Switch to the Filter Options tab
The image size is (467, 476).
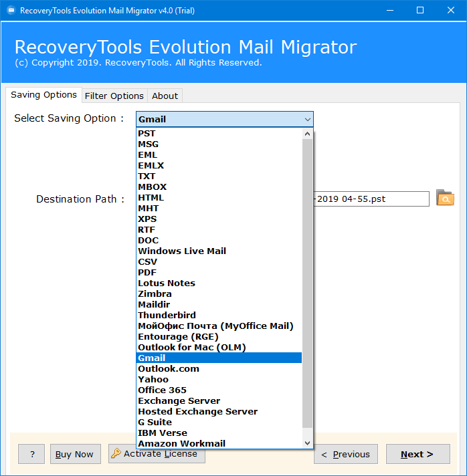[x=114, y=96]
